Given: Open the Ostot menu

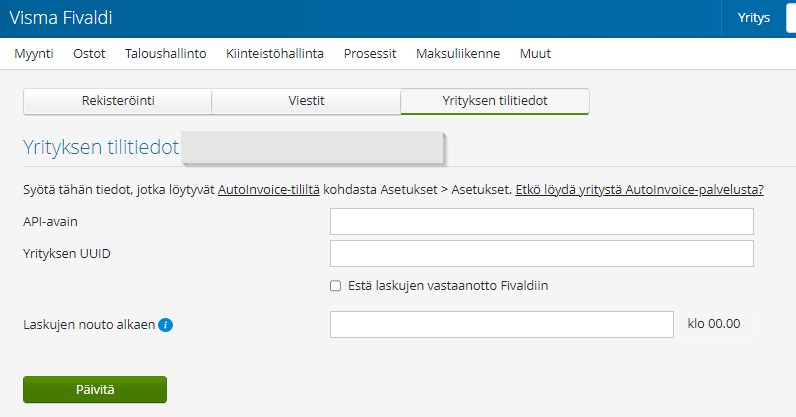Looking at the screenshot, I should [89, 54].
